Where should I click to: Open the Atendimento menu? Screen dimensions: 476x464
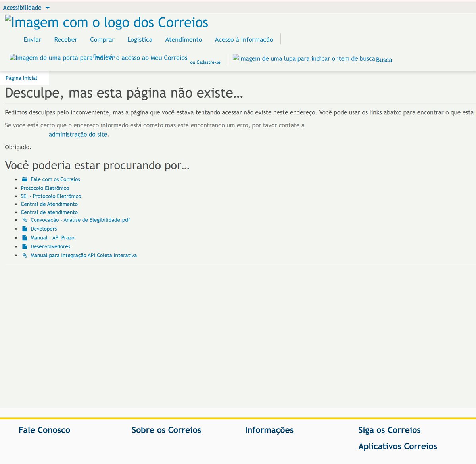pyautogui.click(x=183, y=39)
